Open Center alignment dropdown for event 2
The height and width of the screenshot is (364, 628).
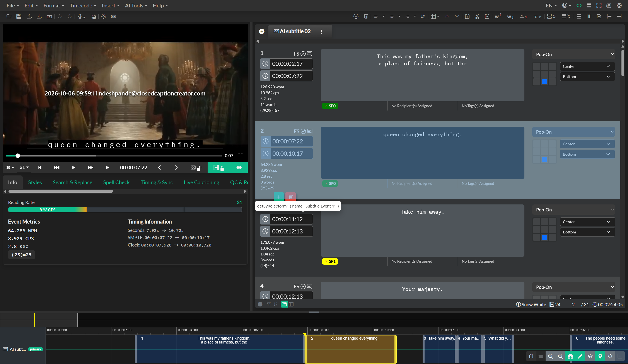[587, 144]
